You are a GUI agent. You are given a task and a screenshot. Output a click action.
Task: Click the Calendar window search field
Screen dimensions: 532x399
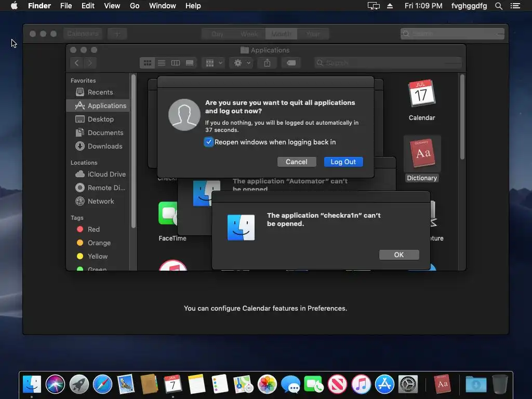(x=453, y=34)
